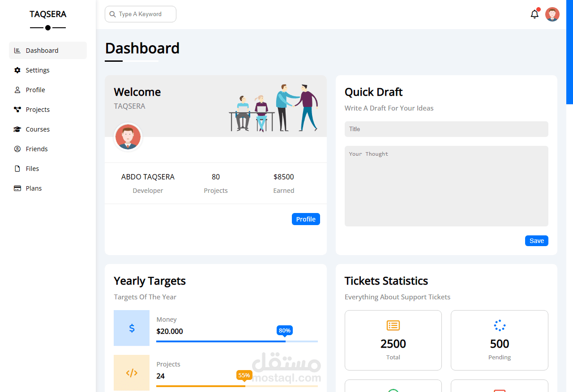Click the TAQSERA logo title
This screenshot has height=392, width=573.
[x=48, y=14]
